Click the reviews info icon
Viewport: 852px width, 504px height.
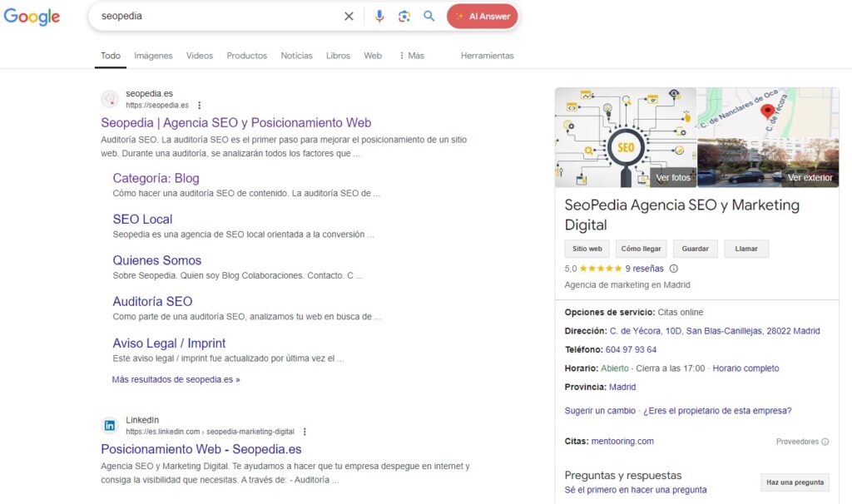click(x=674, y=269)
